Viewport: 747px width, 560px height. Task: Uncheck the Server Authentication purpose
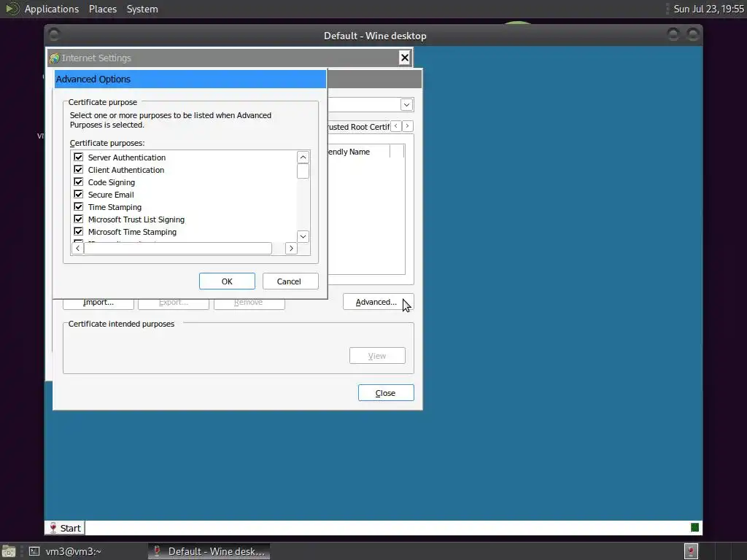coord(79,157)
